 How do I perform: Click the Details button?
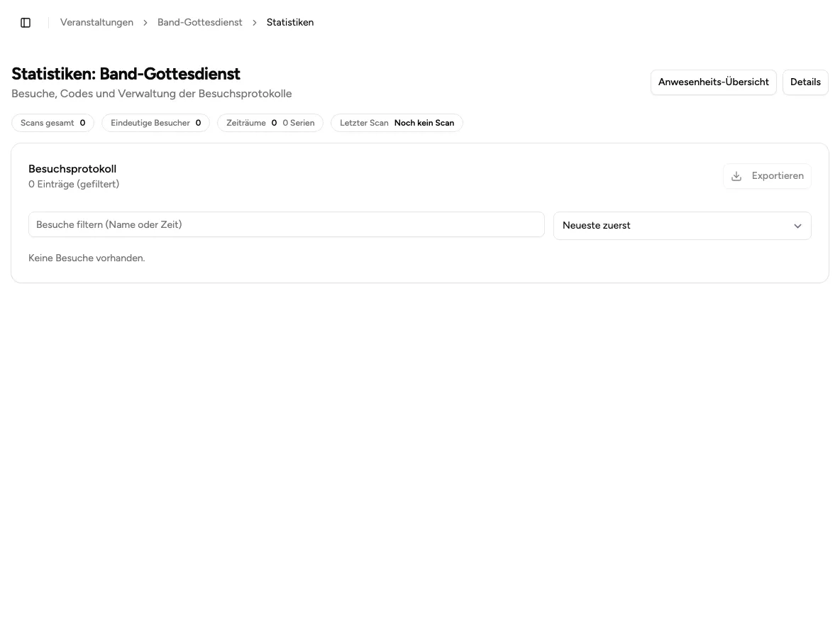[x=805, y=82]
